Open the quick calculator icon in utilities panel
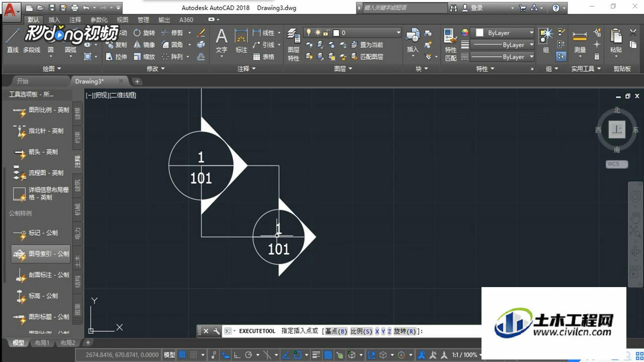The width and height of the screenshot is (644, 362). pyautogui.click(x=597, y=57)
